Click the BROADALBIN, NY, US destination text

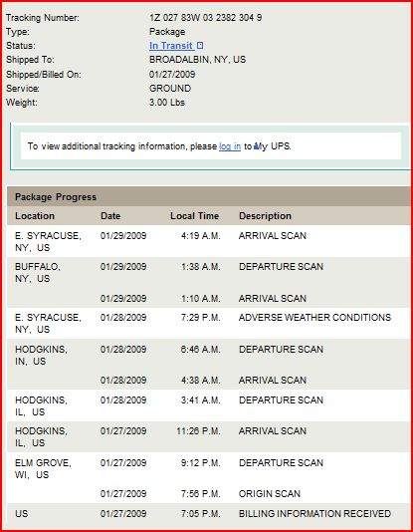click(197, 60)
